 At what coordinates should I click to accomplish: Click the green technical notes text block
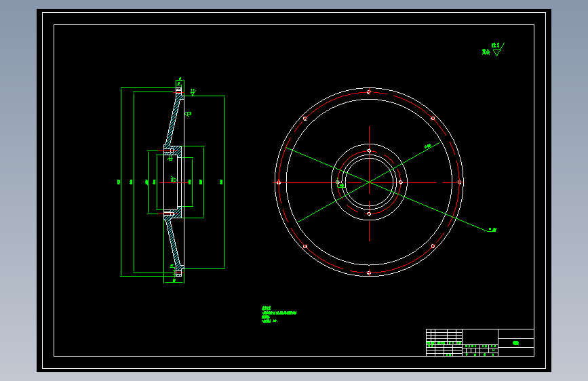pyautogui.click(x=279, y=315)
